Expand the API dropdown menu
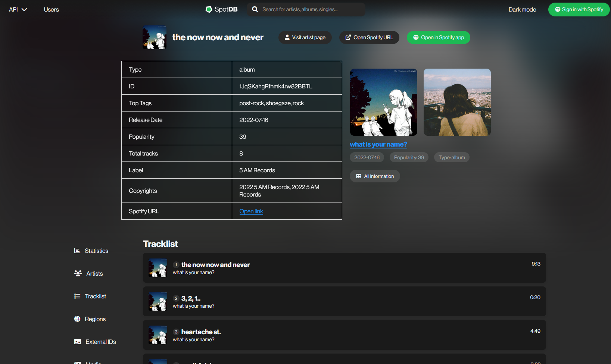Image resolution: width=611 pixels, height=364 pixels. [18, 9]
